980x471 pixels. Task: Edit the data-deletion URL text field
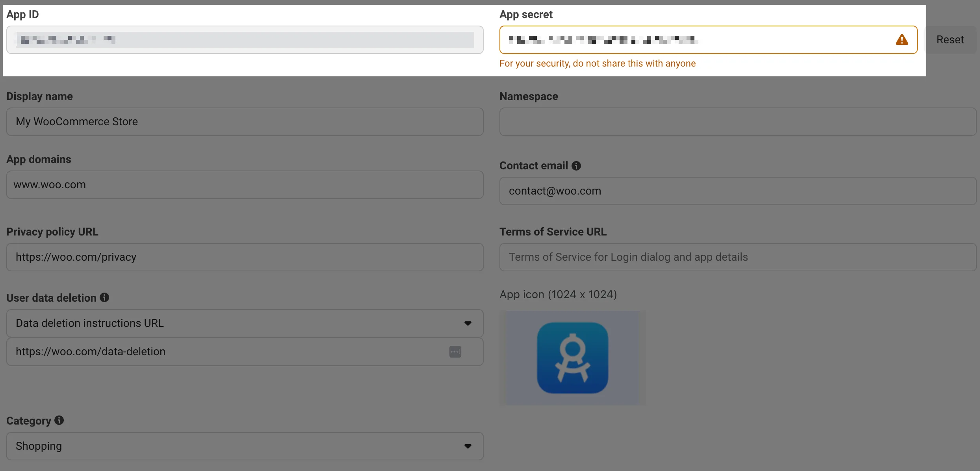(x=245, y=352)
